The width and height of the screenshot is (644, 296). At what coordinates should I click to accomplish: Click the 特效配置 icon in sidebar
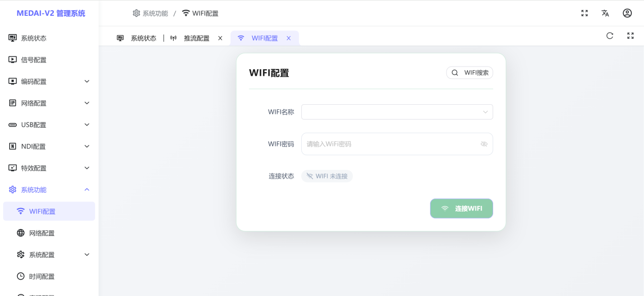tap(13, 168)
